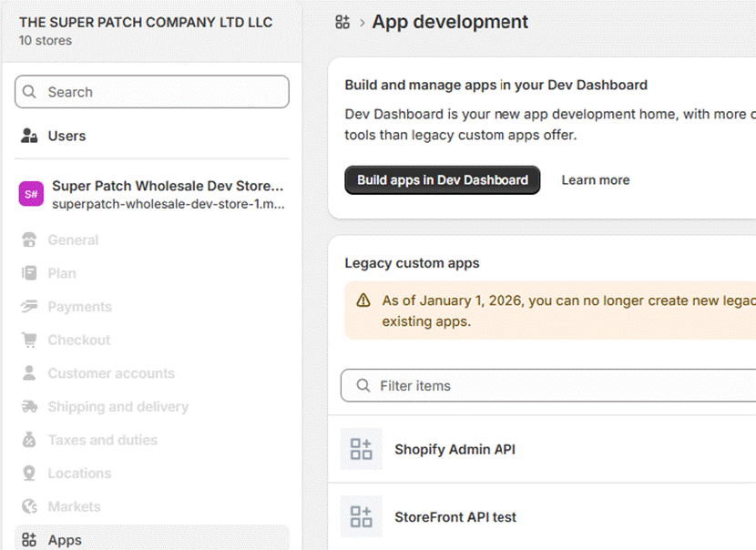The height and width of the screenshot is (550, 756).
Task: Click the warning triangle icon in banner
Action: [x=363, y=300]
